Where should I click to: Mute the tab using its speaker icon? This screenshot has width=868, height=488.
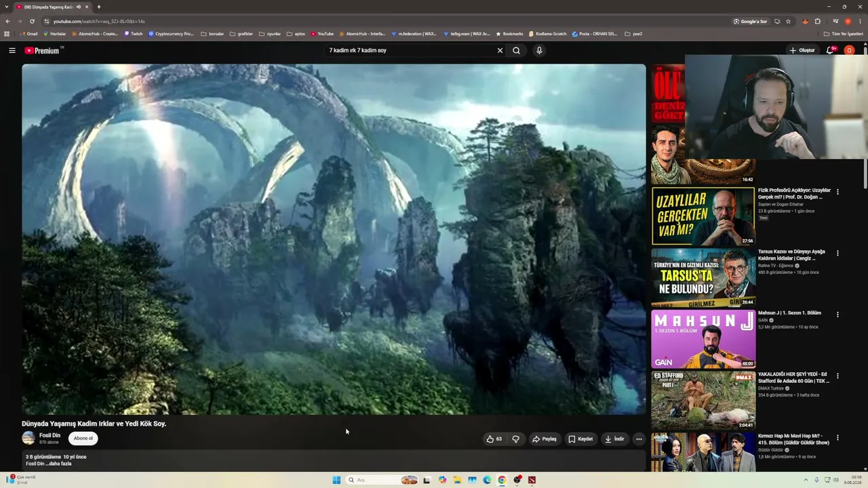click(x=79, y=7)
